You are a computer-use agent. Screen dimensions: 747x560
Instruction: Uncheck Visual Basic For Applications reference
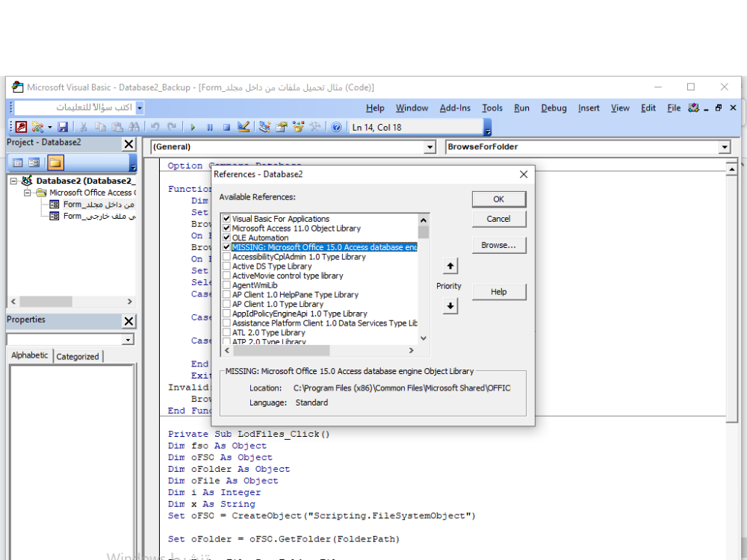click(x=227, y=219)
